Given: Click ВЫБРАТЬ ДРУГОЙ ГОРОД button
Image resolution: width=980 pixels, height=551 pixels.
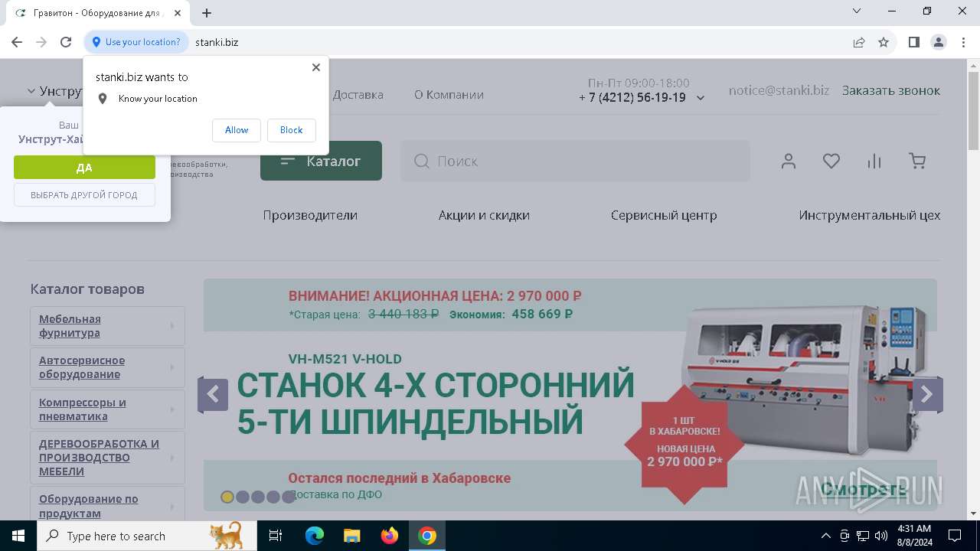Looking at the screenshot, I should point(84,195).
